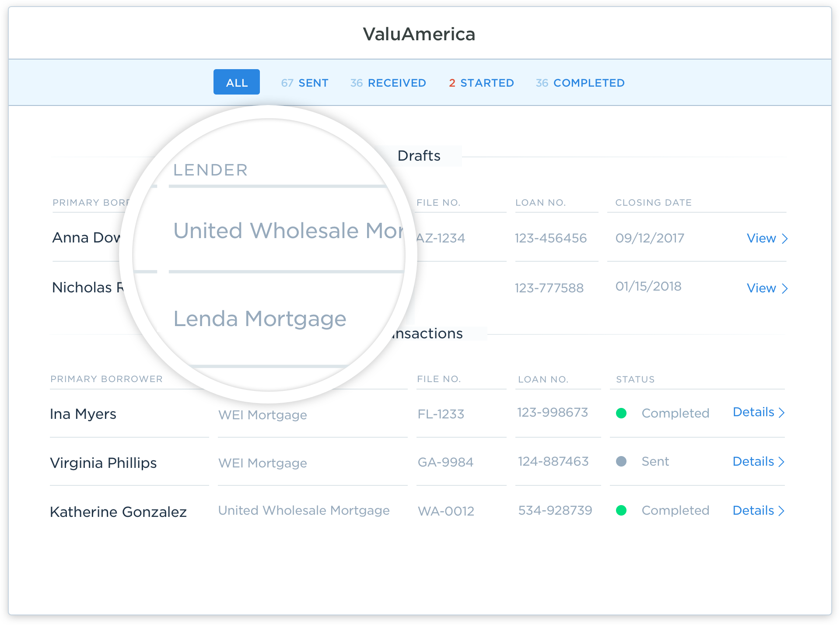Click WEI Mortgage lender in Ina Myers row
The image size is (840, 625).
(x=262, y=415)
